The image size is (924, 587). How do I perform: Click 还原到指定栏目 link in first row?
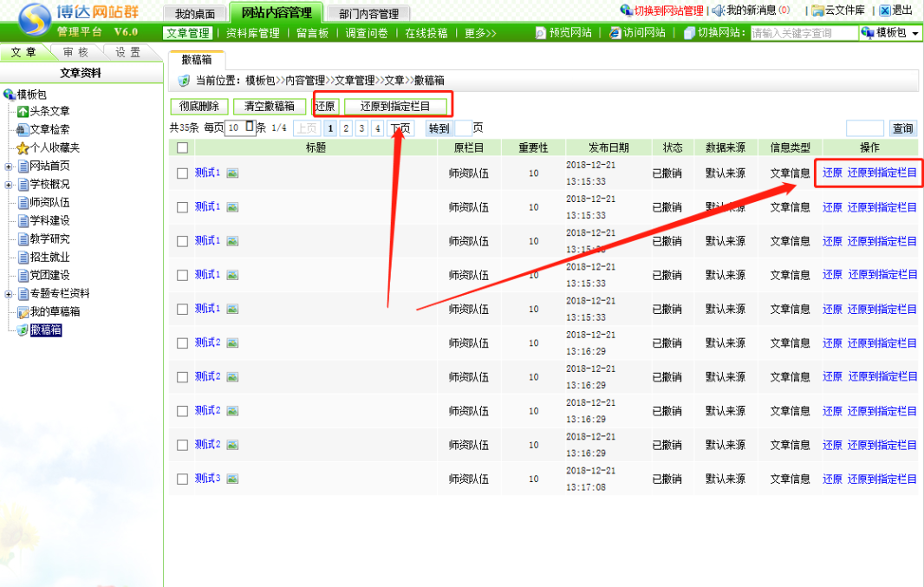[x=882, y=173]
